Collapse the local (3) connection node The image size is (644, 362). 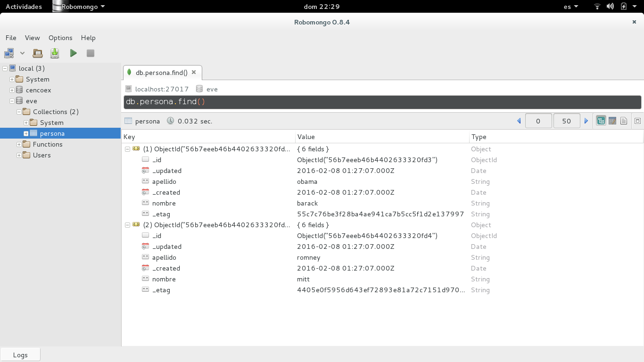(x=5, y=68)
